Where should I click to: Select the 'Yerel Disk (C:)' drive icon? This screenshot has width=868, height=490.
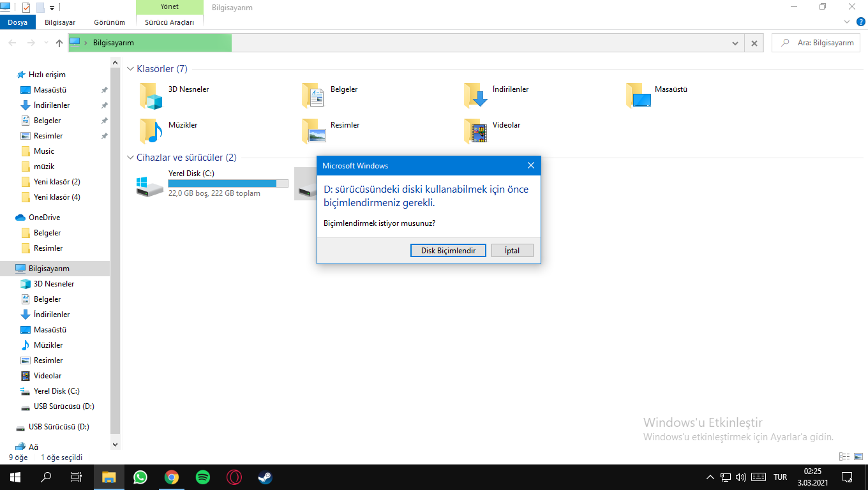point(149,186)
